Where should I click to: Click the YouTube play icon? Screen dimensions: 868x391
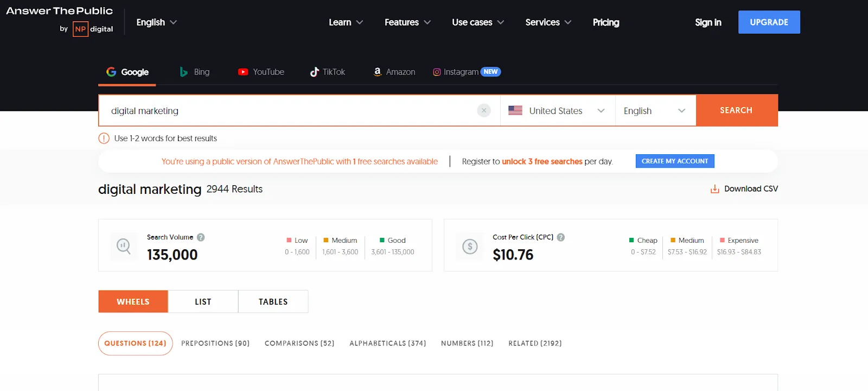pyautogui.click(x=243, y=72)
